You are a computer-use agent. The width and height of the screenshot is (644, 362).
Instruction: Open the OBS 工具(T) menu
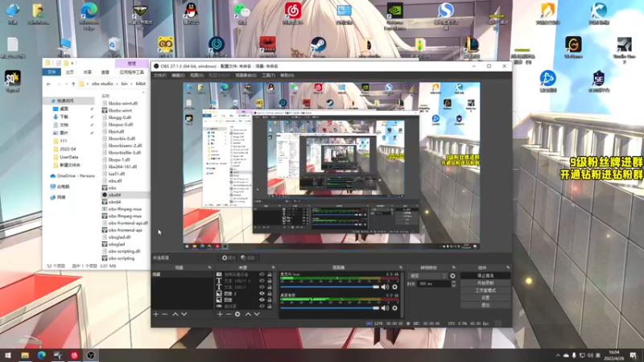(x=268, y=76)
